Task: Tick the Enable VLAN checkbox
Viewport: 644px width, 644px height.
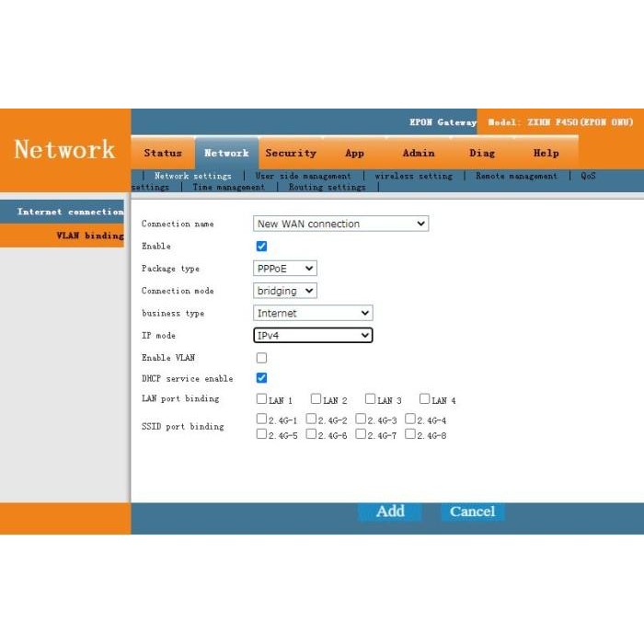Action: point(261,358)
